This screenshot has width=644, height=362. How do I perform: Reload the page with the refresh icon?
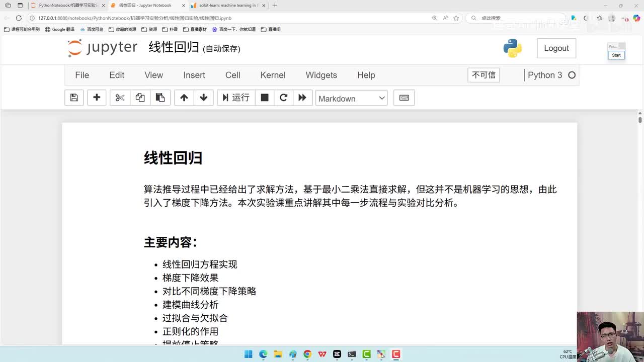[19, 18]
